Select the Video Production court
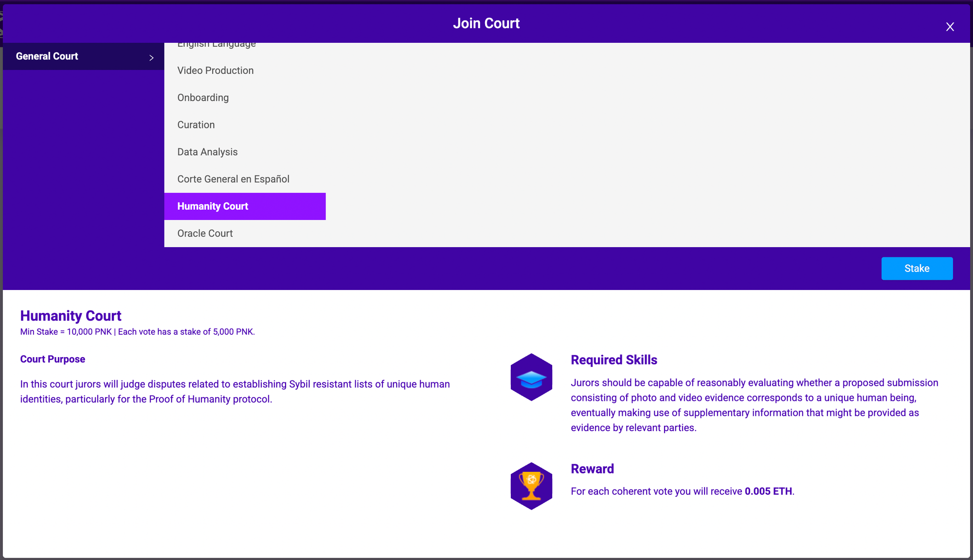Viewport: 973px width, 560px height. tap(216, 71)
